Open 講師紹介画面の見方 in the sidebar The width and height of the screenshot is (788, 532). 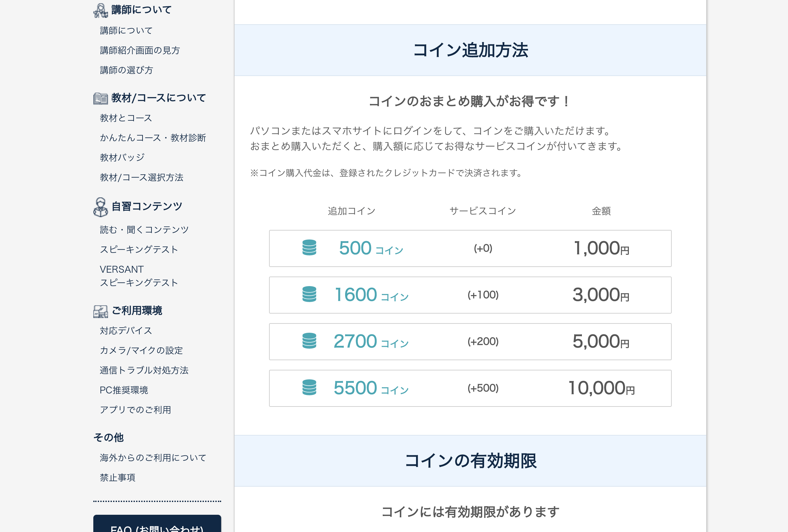pyautogui.click(x=140, y=50)
